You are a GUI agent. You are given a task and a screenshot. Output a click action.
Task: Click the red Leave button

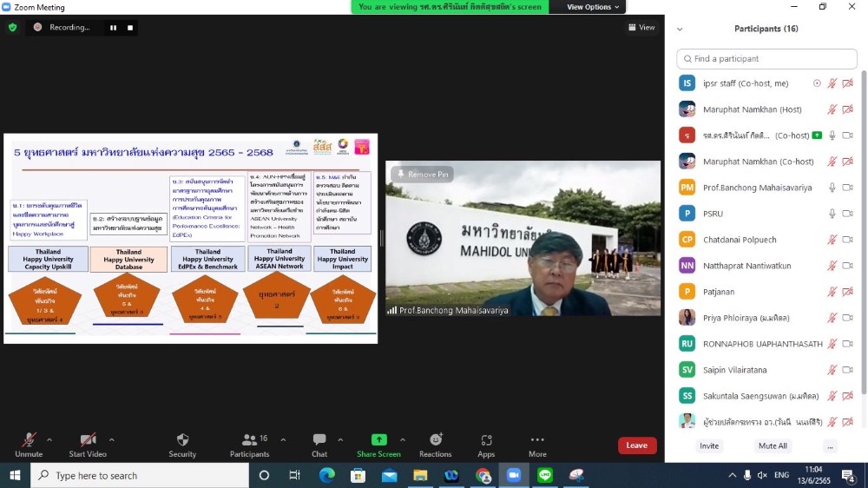[636, 445]
